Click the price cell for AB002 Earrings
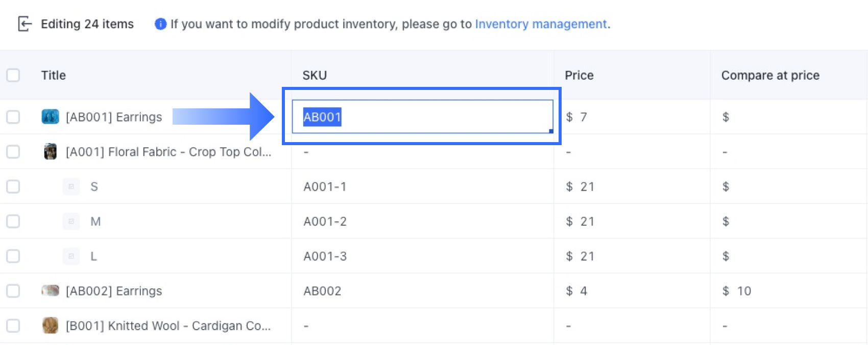The width and height of the screenshot is (868, 345). [x=631, y=291]
